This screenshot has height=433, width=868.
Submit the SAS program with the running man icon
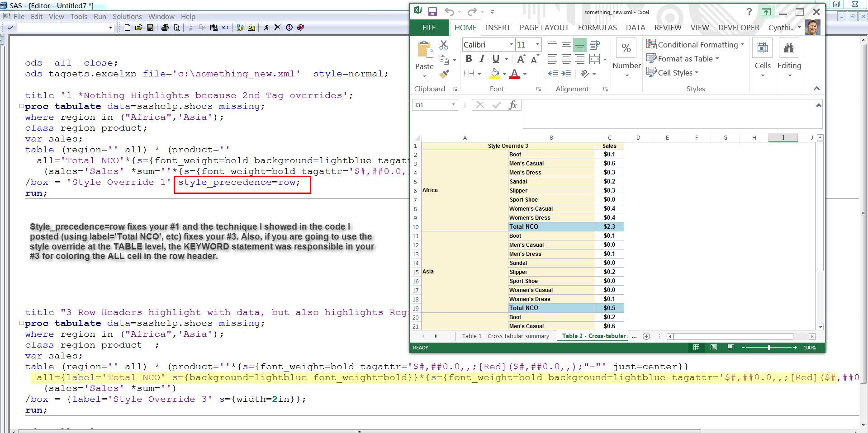coord(266,28)
